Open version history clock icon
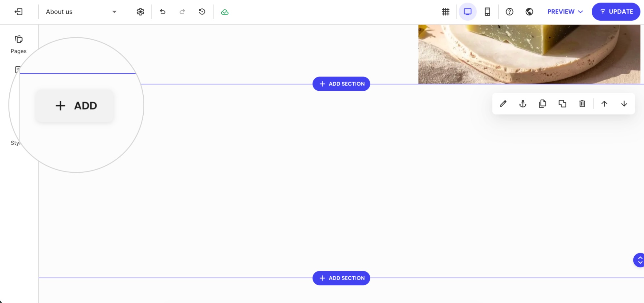 pyautogui.click(x=202, y=12)
